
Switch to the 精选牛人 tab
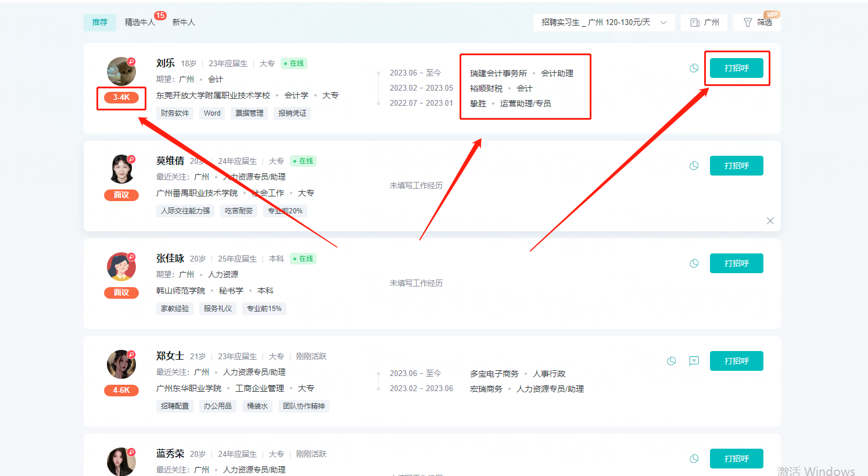tap(140, 22)
